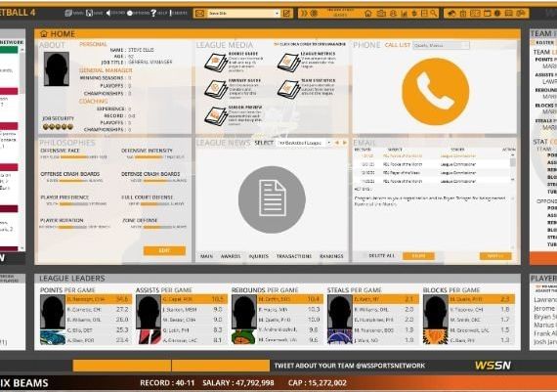Click the Main menu icon in top bar
Image resolution: width=557 pixels, height=392 pixels.
[x=68, y=13]
